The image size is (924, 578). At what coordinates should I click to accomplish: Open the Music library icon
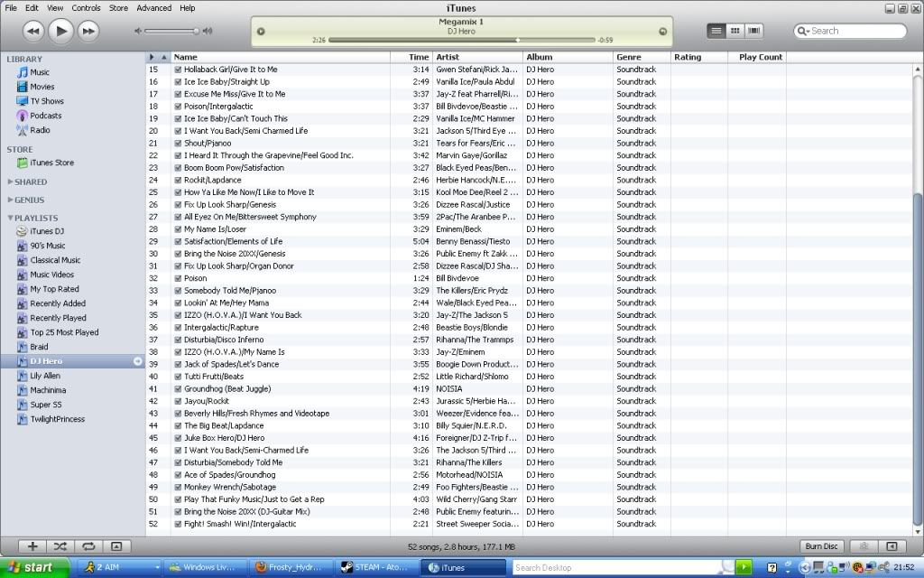coord(23,72)
